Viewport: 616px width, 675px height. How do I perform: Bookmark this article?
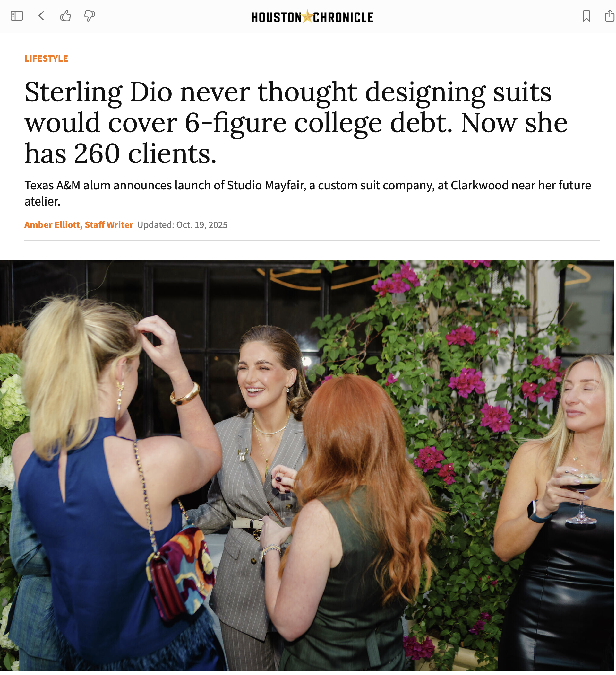point(586,16)
